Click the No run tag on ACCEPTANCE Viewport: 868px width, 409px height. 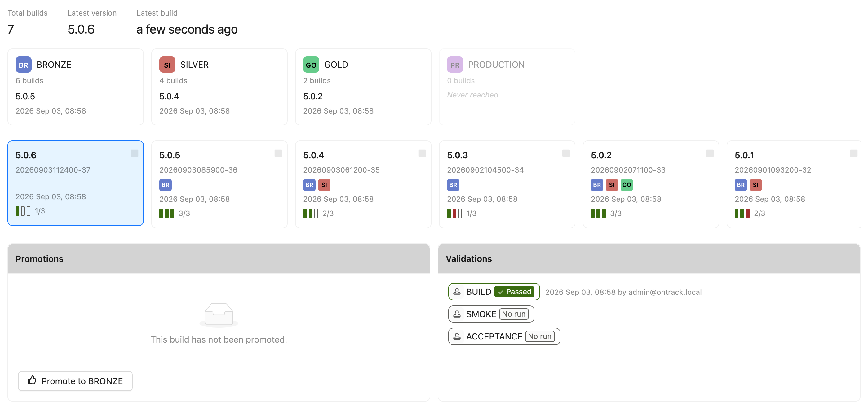(x=540, y=336)
